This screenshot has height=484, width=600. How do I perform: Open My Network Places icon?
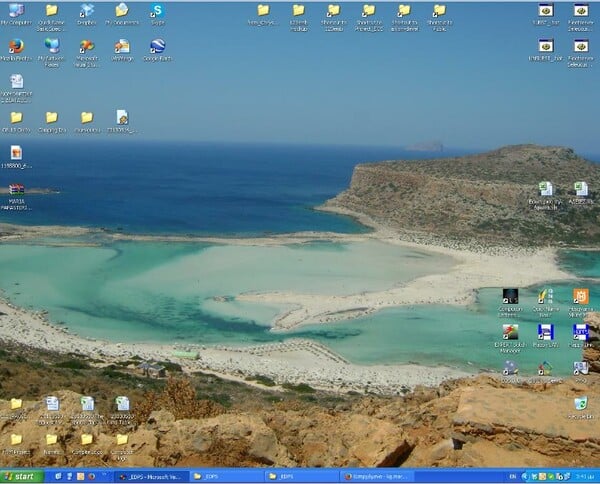pyautogui.click(x=51, y=47)
